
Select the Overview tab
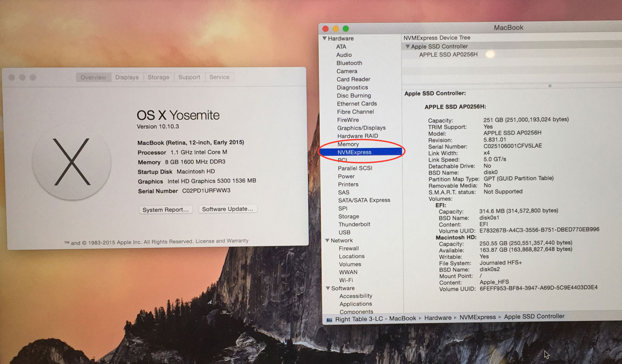[93, 77]
